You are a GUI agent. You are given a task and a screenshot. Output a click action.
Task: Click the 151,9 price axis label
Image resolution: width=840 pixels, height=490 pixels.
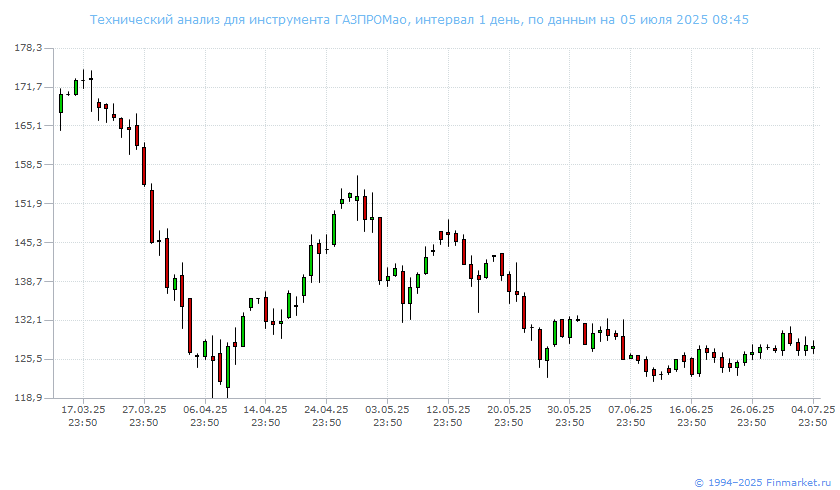pyautogui.click(x=28, y=203)
